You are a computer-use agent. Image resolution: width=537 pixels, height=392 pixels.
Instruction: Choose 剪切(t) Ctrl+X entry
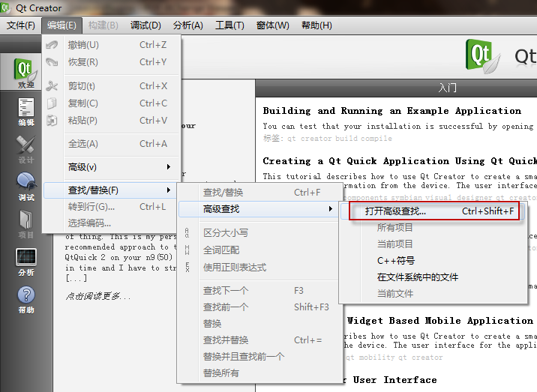click(111, 86)
